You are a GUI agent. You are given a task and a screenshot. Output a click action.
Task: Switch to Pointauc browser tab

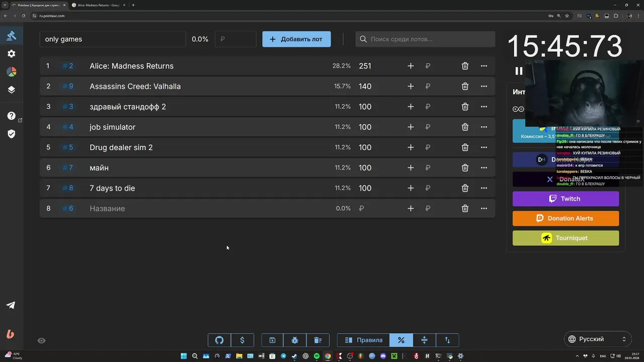(39, 5)
